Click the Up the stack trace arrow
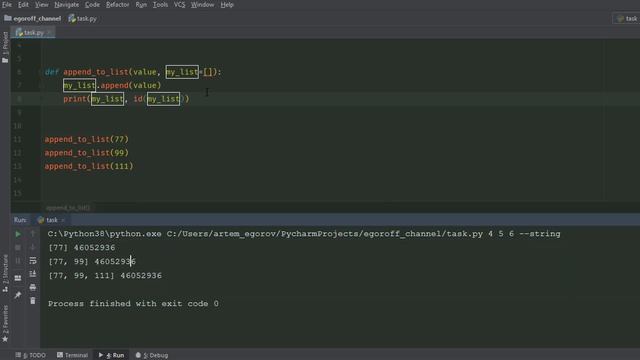Viewport: 640px width, 360px height. [33, 234]
